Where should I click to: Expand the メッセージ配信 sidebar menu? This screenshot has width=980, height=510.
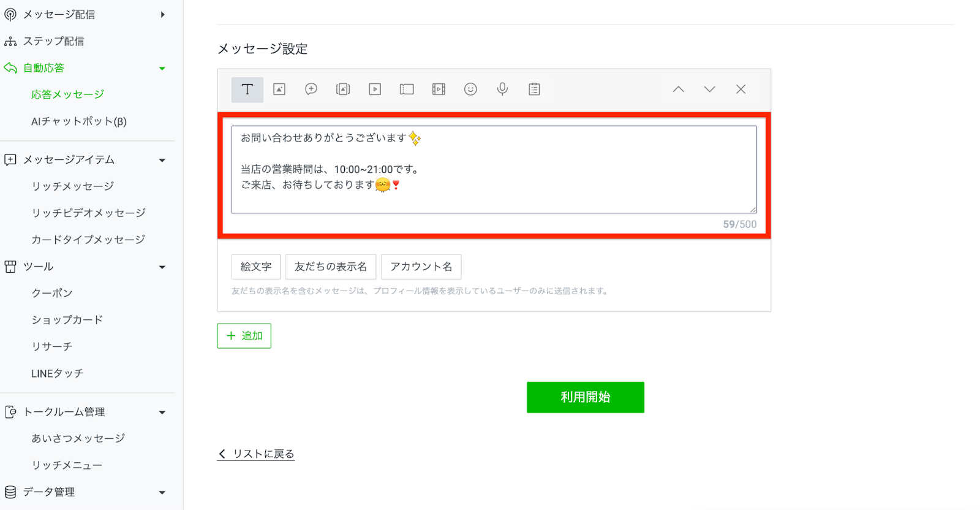[162, 15]
